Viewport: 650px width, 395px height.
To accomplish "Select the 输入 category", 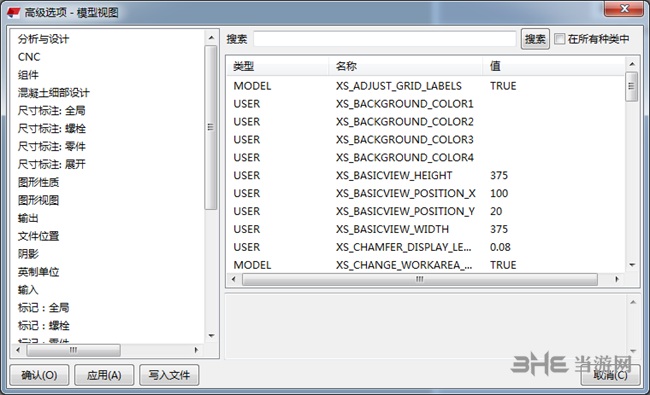I will pyautogui.click(x=28, y=290).
